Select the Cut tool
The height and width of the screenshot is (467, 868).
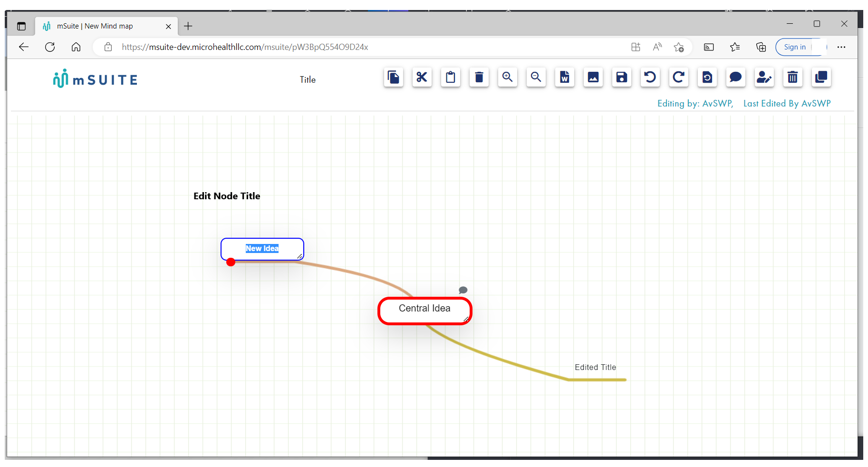coord(422,78)
